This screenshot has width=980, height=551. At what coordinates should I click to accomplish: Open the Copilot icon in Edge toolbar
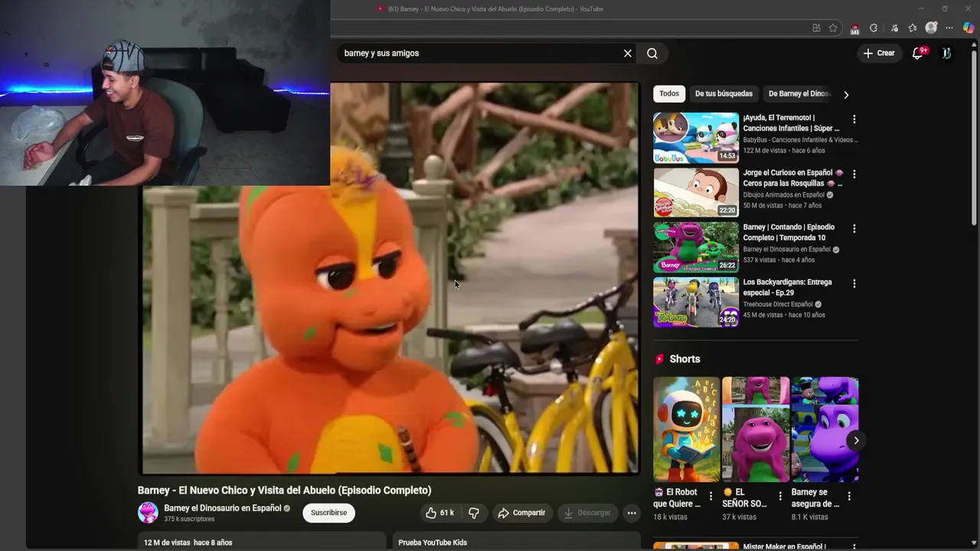click(969, 28)
